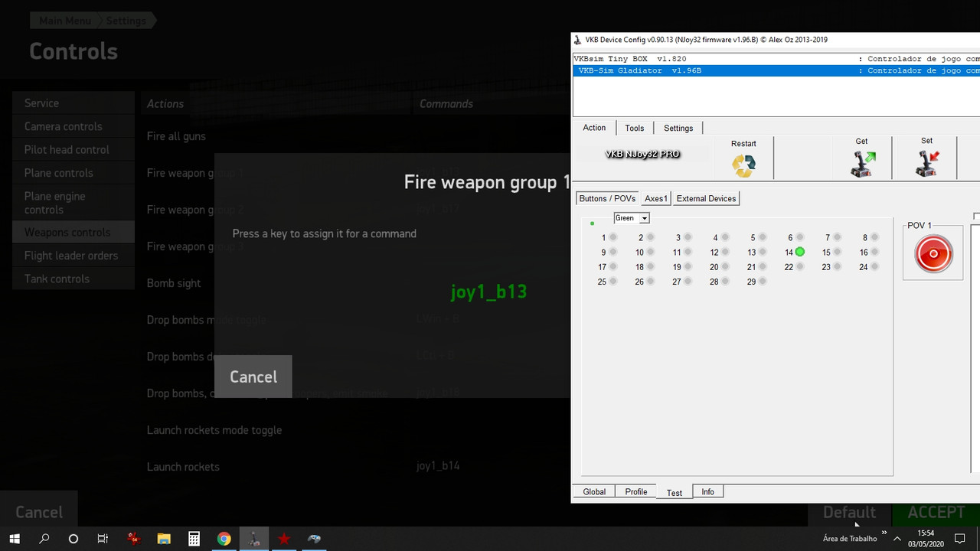The image size is (980, 551).
Task: Select VKB-Sim Gladiator device row
Action: pyautogui.click(x=776, y=70)
